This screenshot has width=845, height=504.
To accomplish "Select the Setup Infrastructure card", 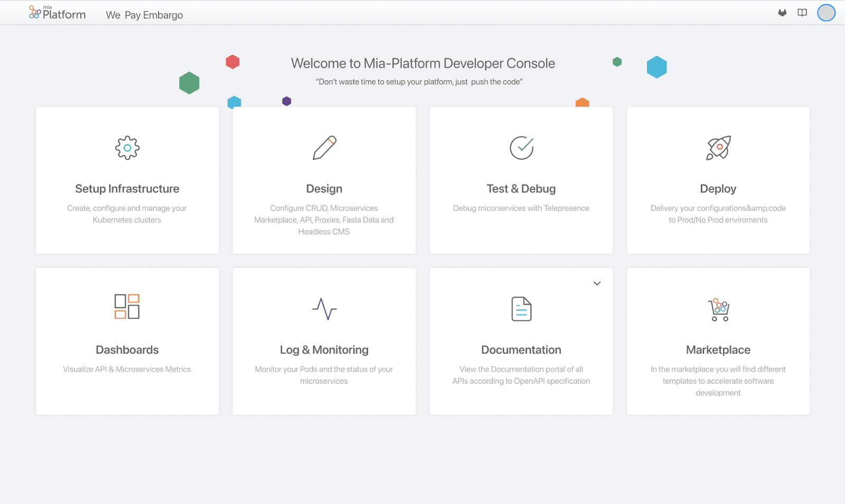I will pyautogui.click(x=127, y=180).
